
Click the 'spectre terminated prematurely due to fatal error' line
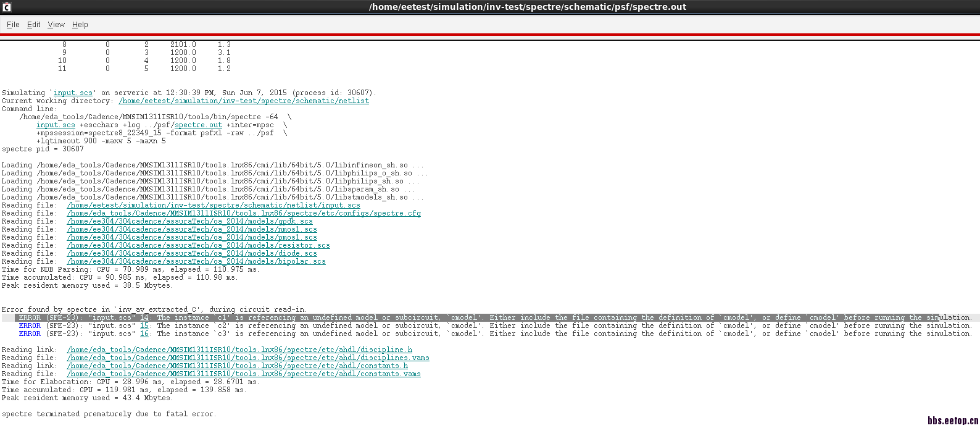coord(109,414)
